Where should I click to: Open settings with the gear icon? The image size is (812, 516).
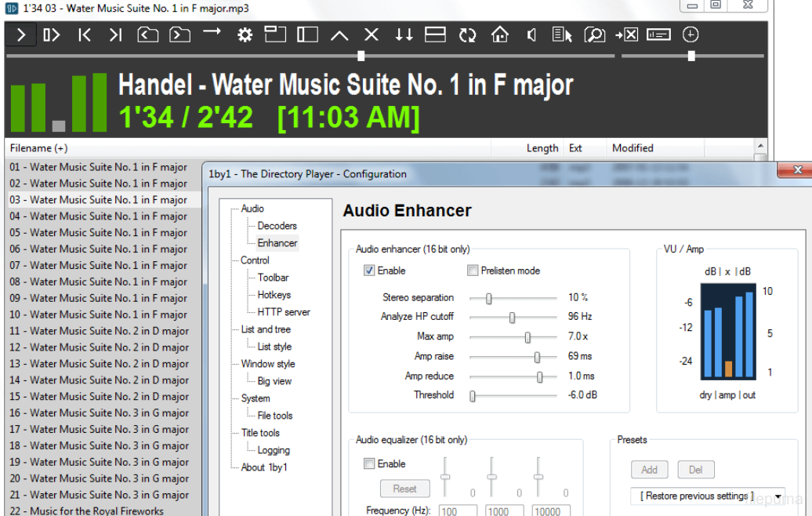tap(245, 35)
